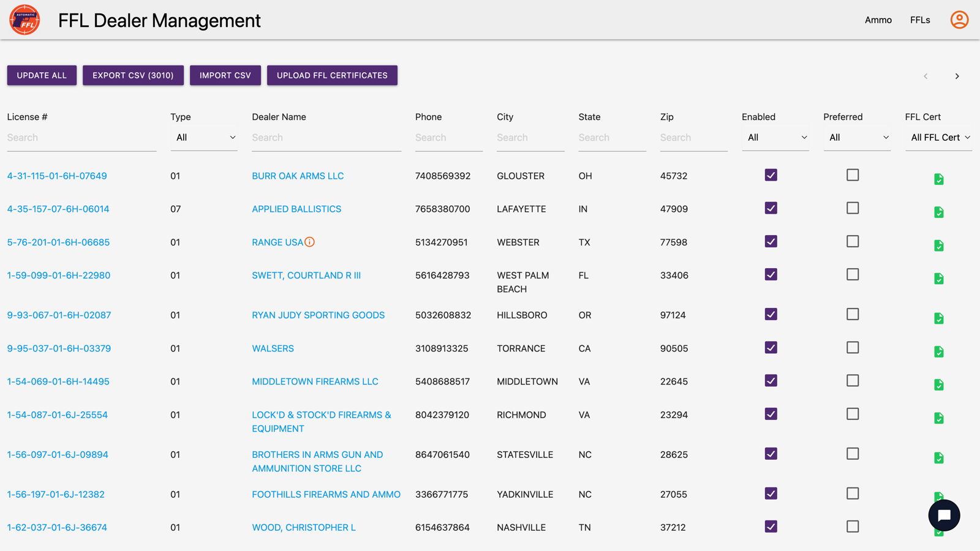Uncheck Enabled for Burr Oak Arms LLC
This screenshot has height=551, width=980.
pos(771,175)
